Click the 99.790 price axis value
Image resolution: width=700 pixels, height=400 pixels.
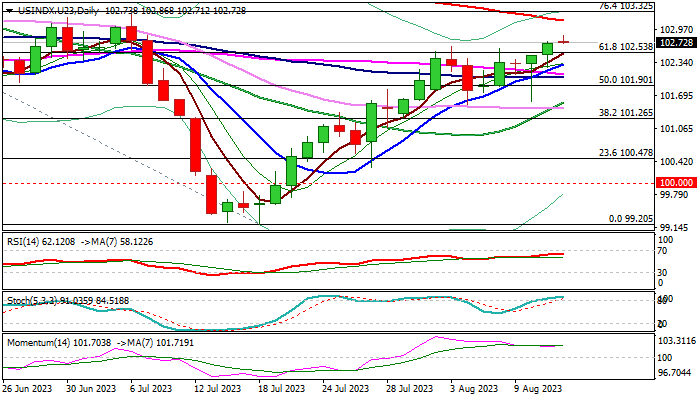coord(679,196)
